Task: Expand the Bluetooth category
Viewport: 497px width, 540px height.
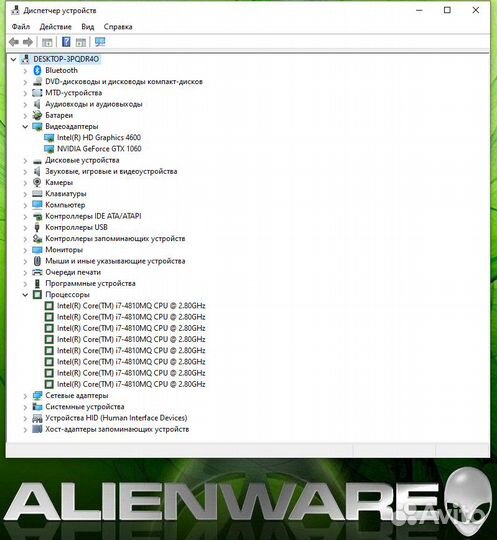Action: pos(25,71)
